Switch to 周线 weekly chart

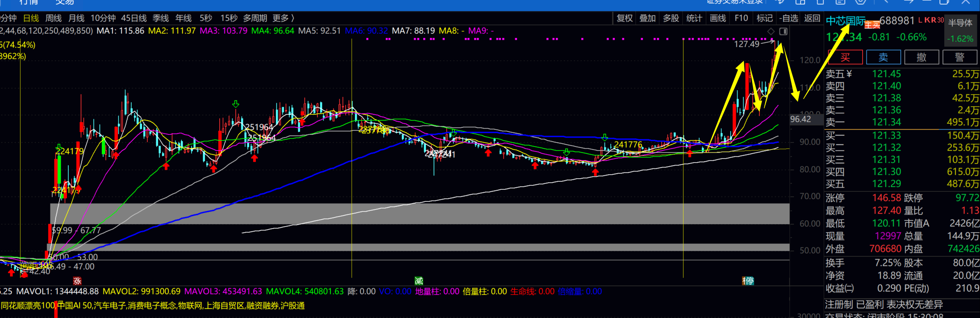pos(54,18)
